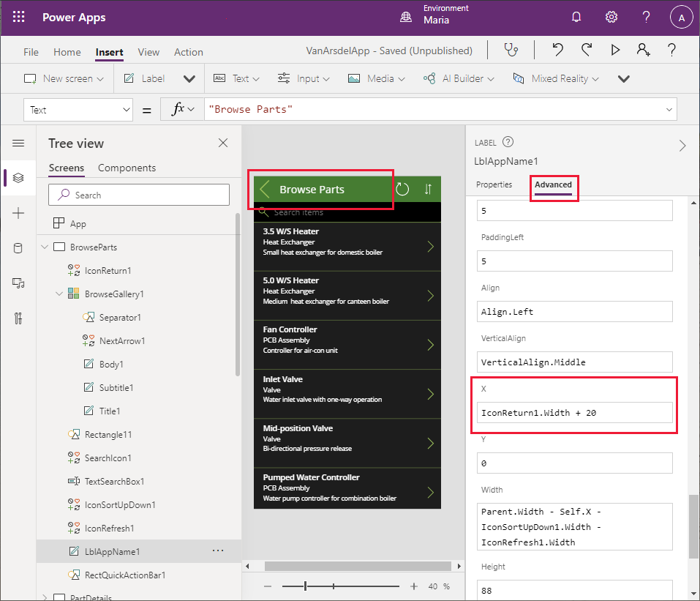Switch to the Properties tab
The height and width of the screenshot is (601, 700).
pyautogui.click(x=494, y=184)
